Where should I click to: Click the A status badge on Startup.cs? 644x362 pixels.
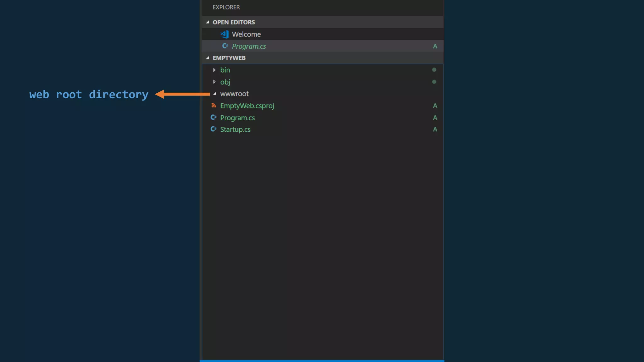tap(435, 129)
